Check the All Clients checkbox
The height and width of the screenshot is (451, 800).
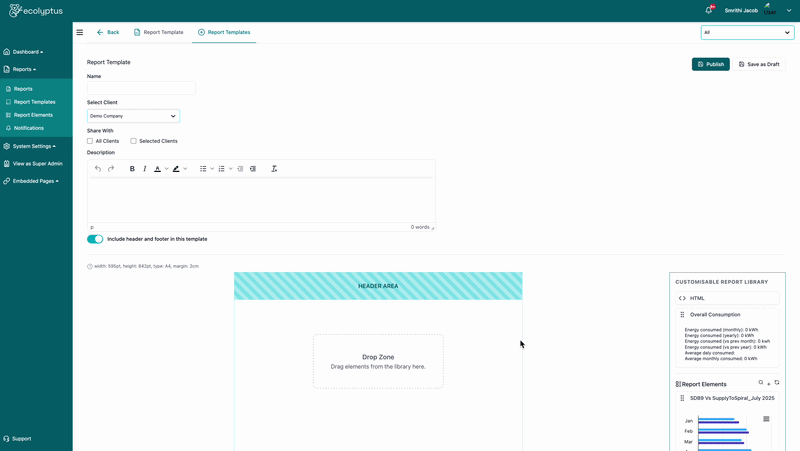click(90, 141)
